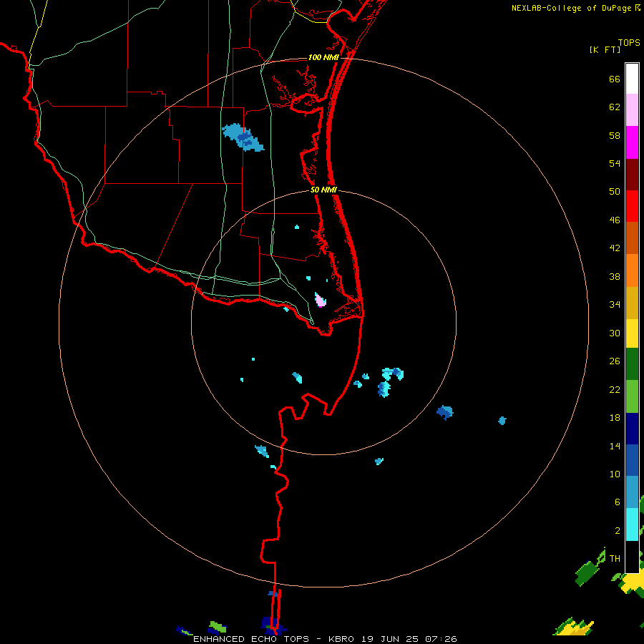The width and height of the screenshot is (644, 644).
Task: Click the "62" legend value
Action: click(x=615, y=107)
